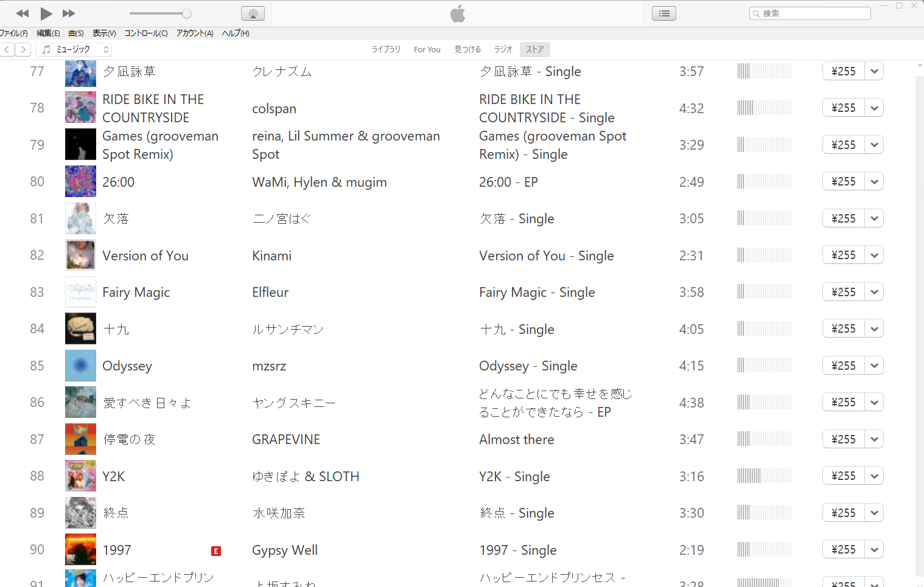The image size is (924, 587).
Task: Select artist name ルサンチマン
Action: tap(288, 329)
